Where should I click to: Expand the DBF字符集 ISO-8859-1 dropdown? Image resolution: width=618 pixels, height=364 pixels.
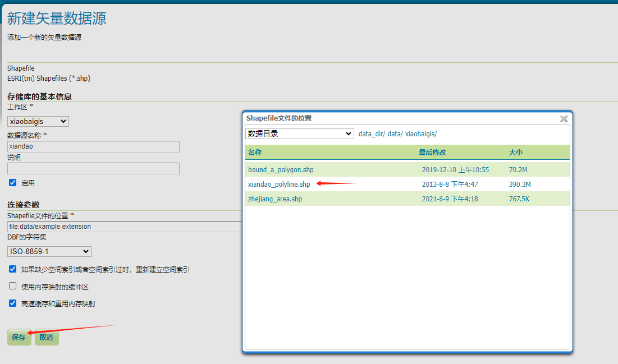(x=49, y=251)
